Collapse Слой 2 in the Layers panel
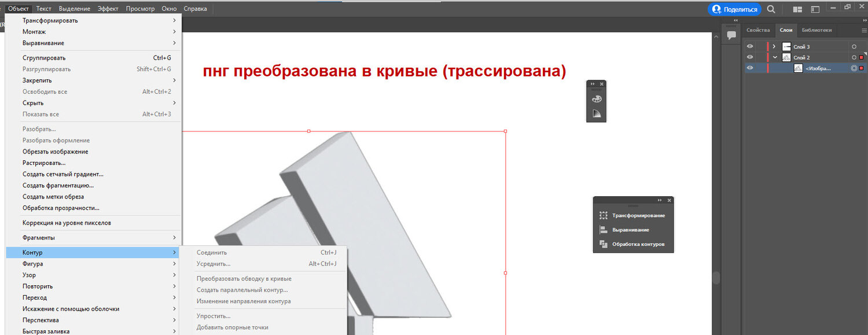 click(x=774, y=57)
